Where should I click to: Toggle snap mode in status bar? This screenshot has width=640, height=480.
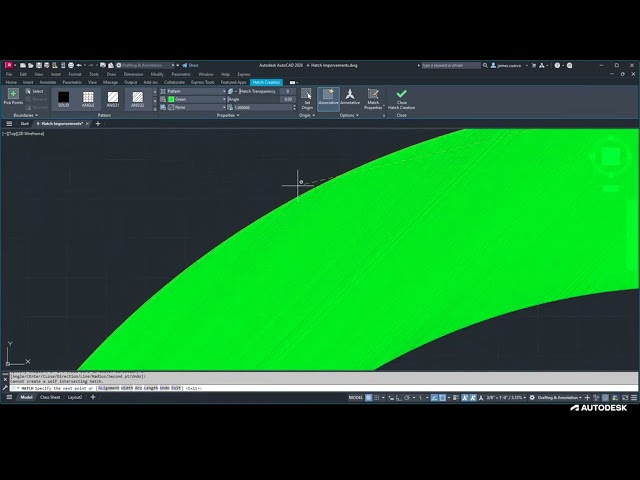pyautogui.click(x=376, y=398)
